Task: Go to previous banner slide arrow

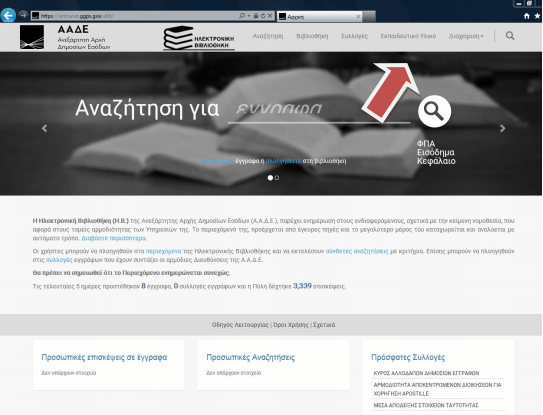Action: pyautogui.click(x=44, y=128)
